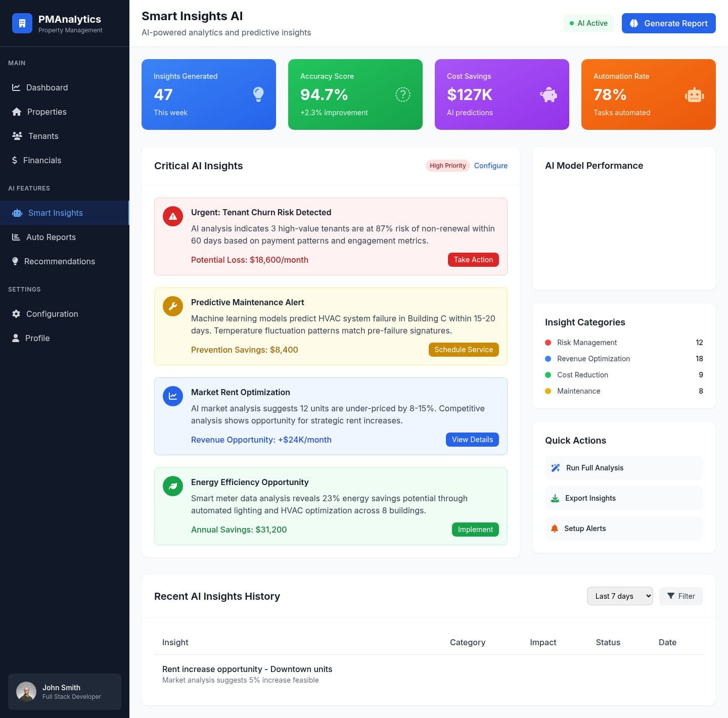
Task: Click the wrench icon for Predictive Maintenance Alert
Action: point(173,306)
